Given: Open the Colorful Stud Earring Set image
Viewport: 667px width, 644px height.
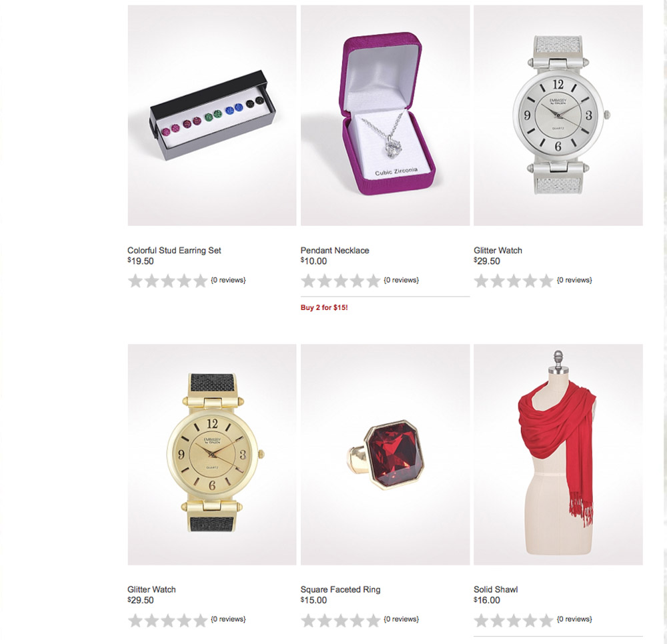Looking at the screenshot, I should (212, 115).
